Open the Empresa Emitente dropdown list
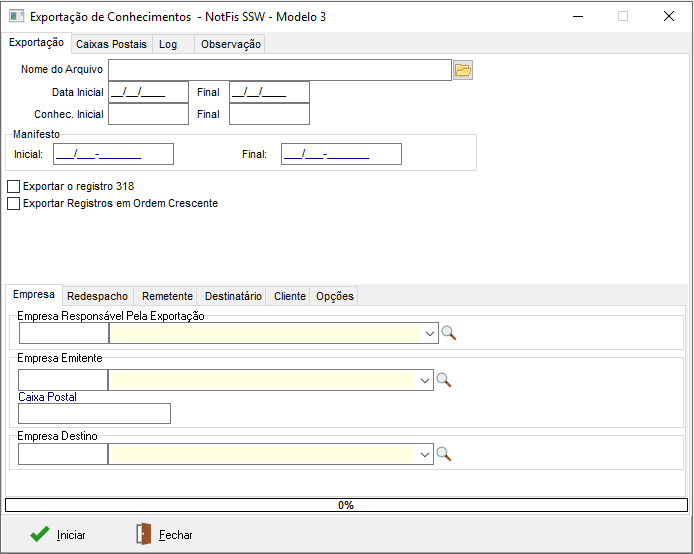694x554 pixels. (x=425, y=380)
